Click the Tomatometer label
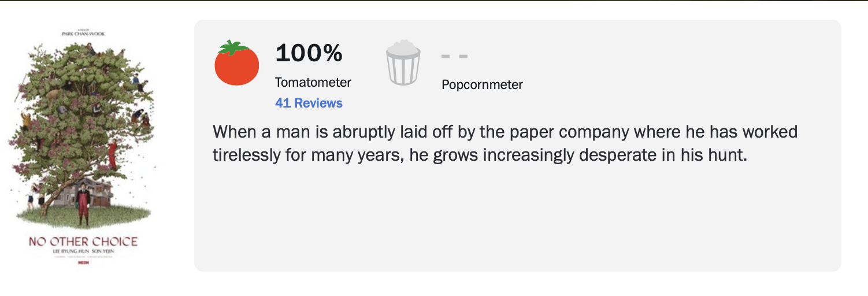This screenshot has height=296, width=868. coord(313,82)
